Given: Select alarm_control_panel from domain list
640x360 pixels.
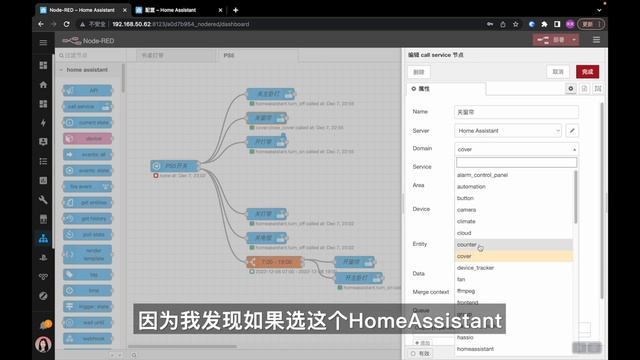Looking at the screenshot, I should (514, 175).
